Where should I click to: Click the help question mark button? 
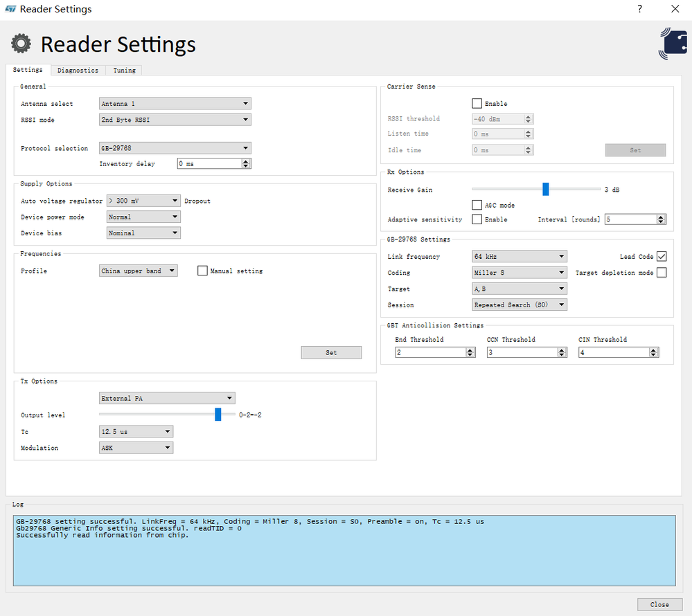[639, 9]
